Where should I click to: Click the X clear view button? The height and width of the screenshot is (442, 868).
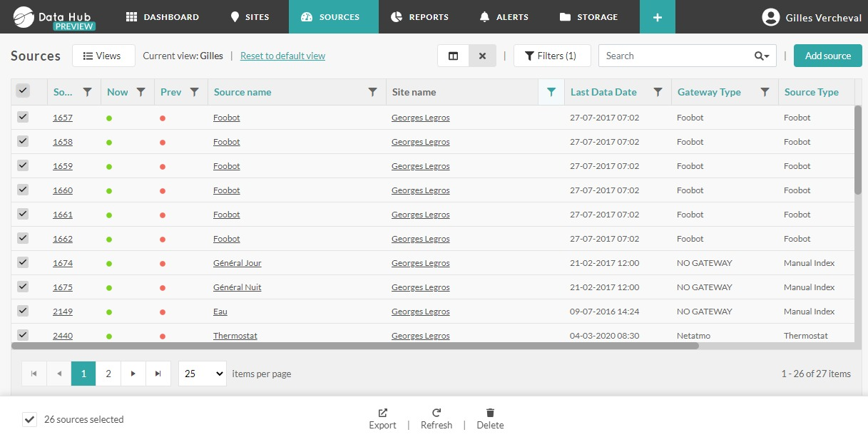482,56
